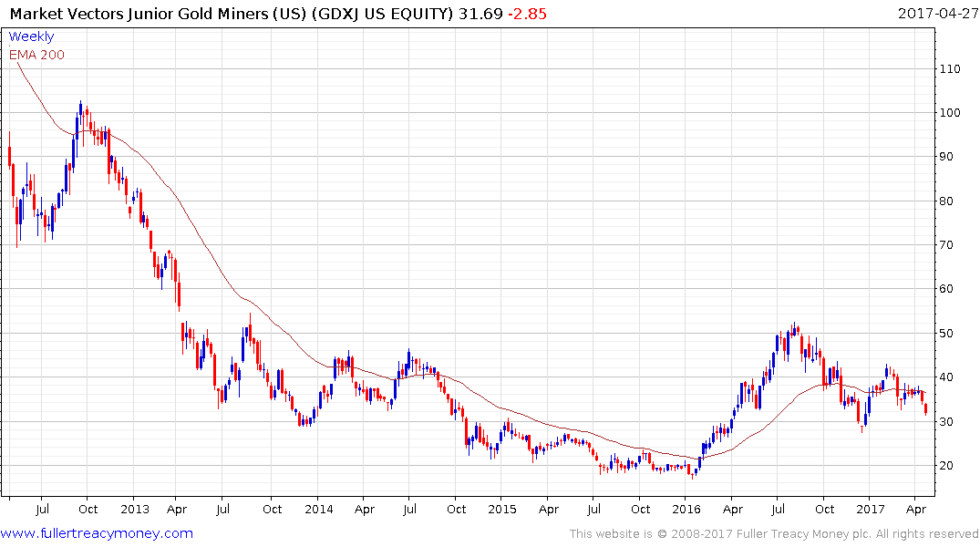The height and width of the screenshot is (547, 980).
Task: Select the 30 price axis label
Action: (x=946, y=421)
